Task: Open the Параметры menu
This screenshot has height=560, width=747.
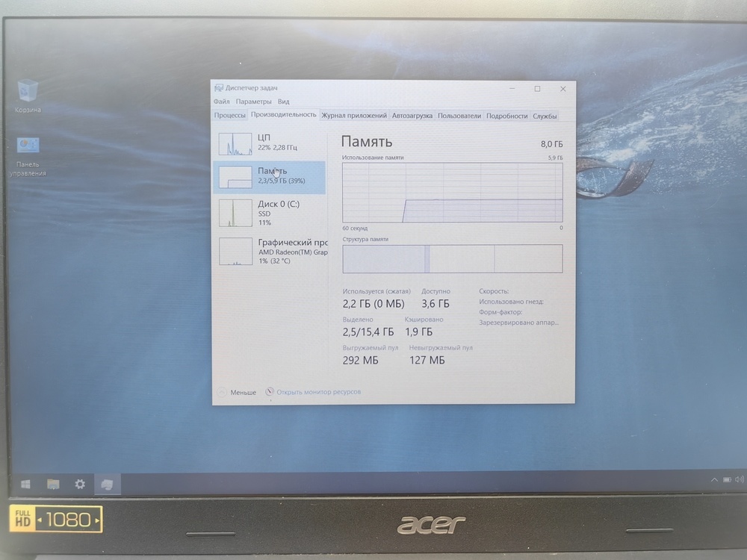Action: click(253, 102)
